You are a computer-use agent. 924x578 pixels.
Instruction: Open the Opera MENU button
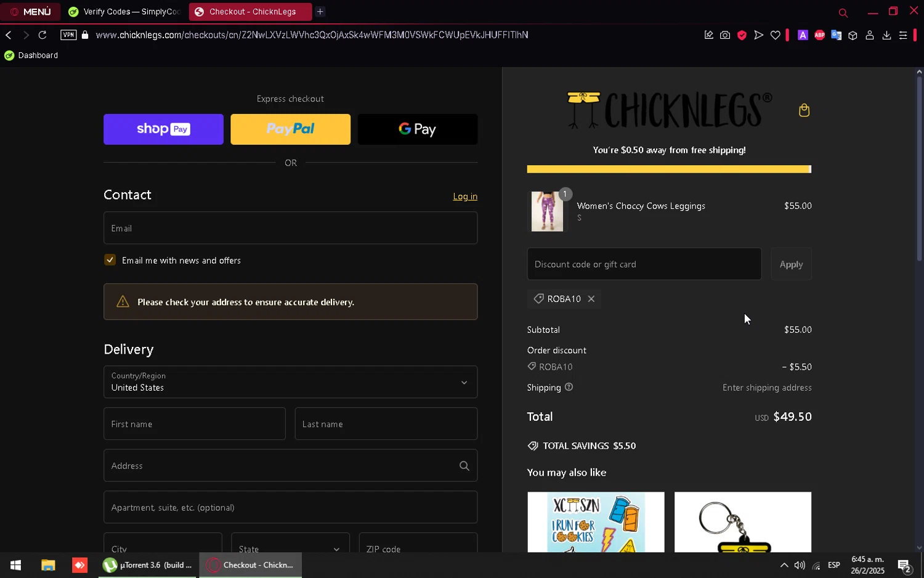point(30,12)
